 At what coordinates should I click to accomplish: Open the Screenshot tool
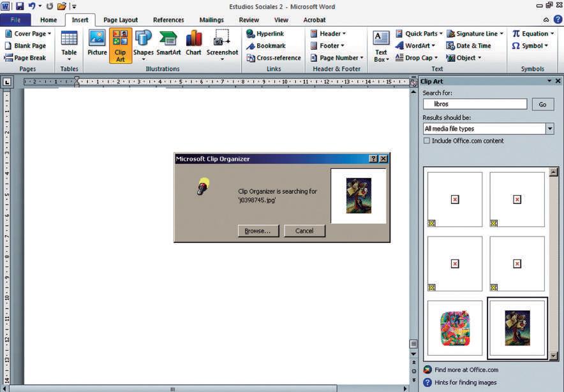pyautogui.click(x=222, y=45)
